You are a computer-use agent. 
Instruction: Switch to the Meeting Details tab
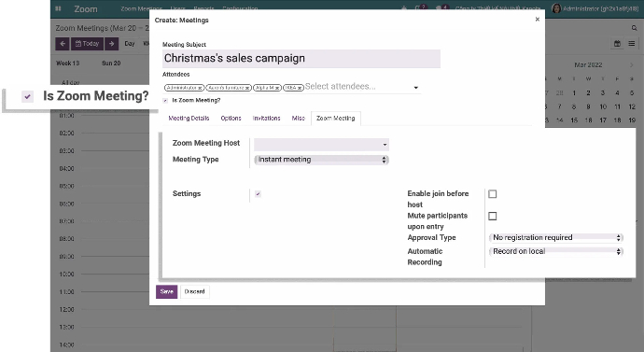click(189, 119)
